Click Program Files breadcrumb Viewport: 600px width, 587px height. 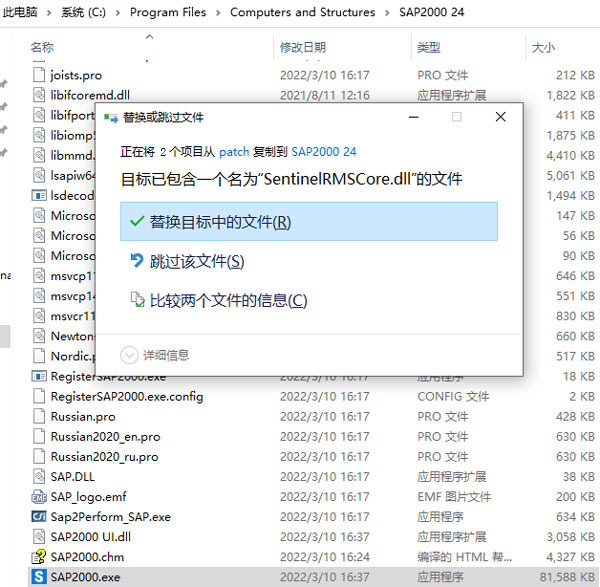pyautogui.click(x=168, y=12)
